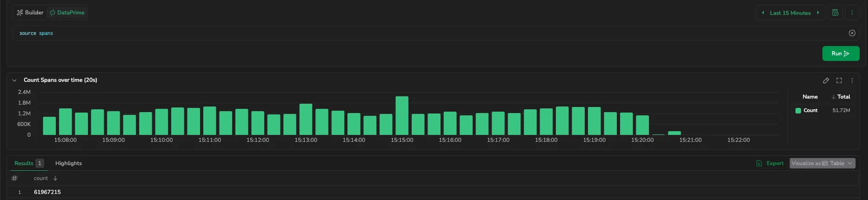
Task: Open the chart panel kebab menu
Action: point(852,80)
